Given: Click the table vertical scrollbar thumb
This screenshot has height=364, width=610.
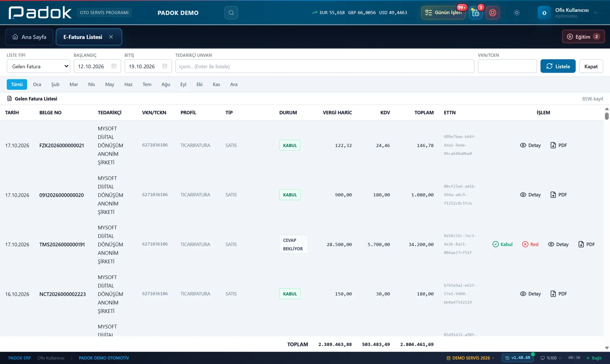Looking at the screenshot, I should (607, 116).
